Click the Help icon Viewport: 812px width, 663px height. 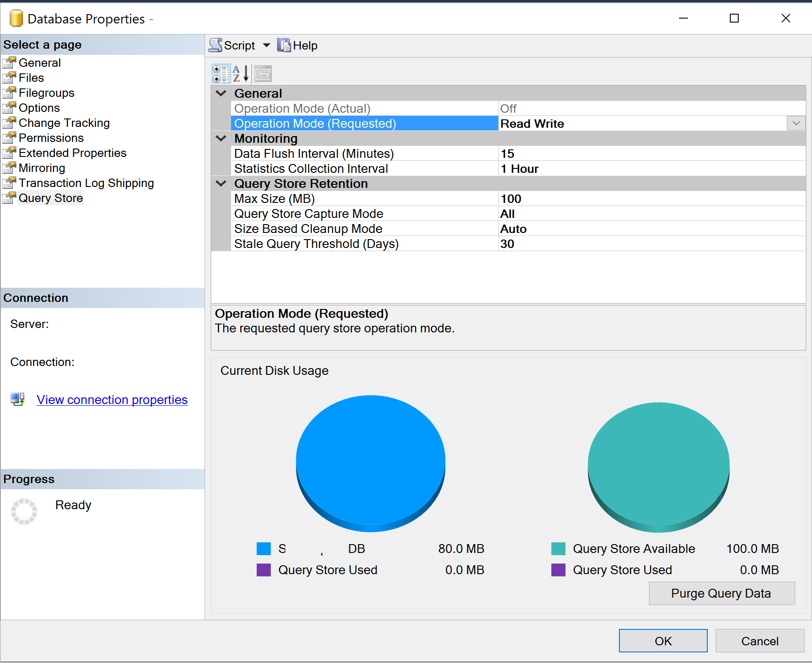point(283,45)
